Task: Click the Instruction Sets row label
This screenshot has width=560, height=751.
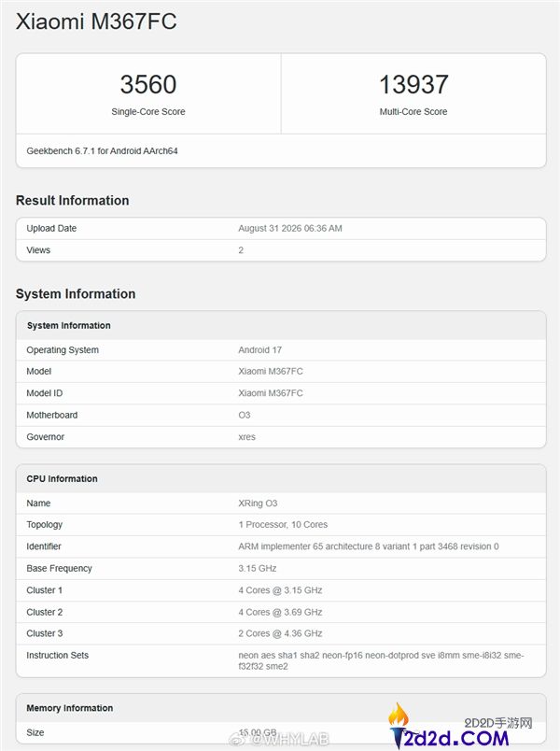Action: (58, 655)
